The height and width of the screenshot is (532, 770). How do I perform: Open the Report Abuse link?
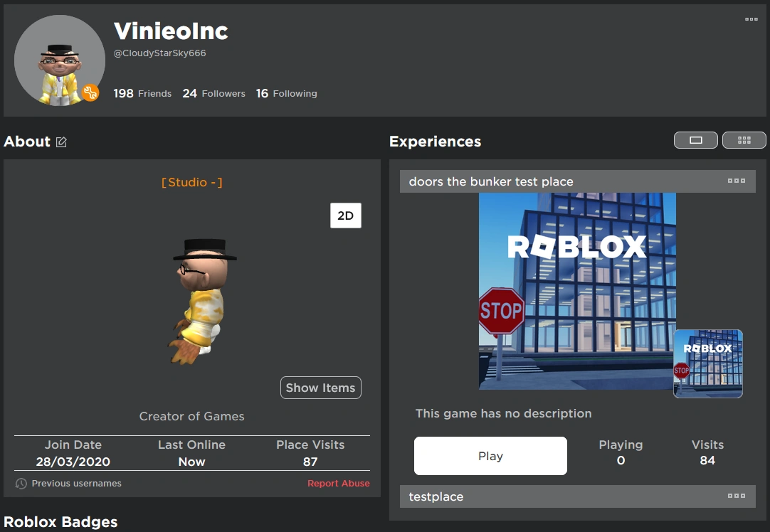coord(338,483)
